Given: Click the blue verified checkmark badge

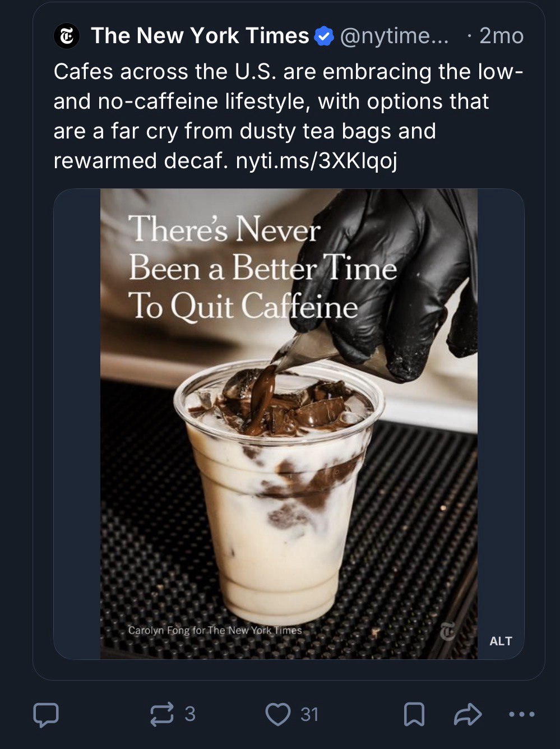Looking at the screenshot, I should point(324,36).
